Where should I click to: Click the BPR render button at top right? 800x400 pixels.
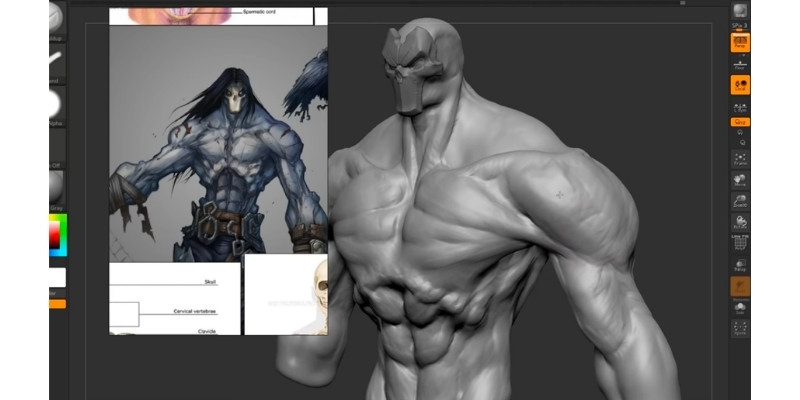pos(740,10)
